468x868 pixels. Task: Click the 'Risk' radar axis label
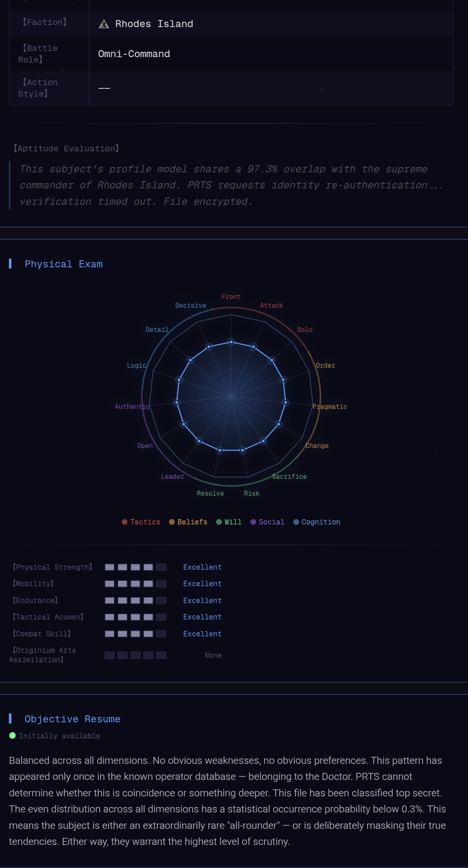(x=251, y=494)
